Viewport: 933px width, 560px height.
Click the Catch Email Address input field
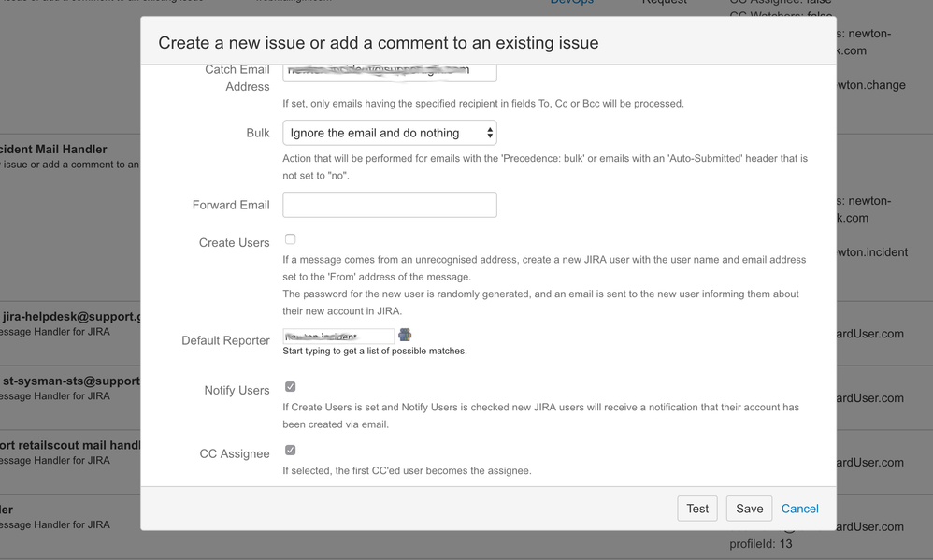coord(390,73)
